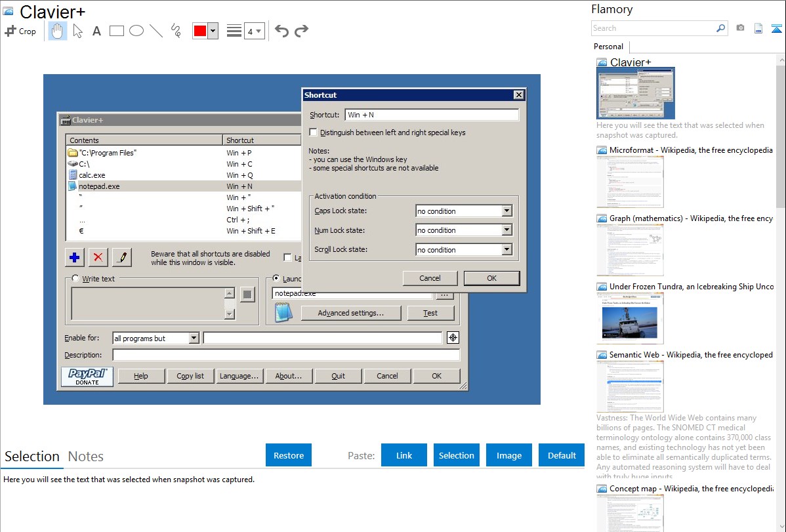
Task: Open the Graph (mathematics) snapshot thumbnail
Action: point(630,250)
